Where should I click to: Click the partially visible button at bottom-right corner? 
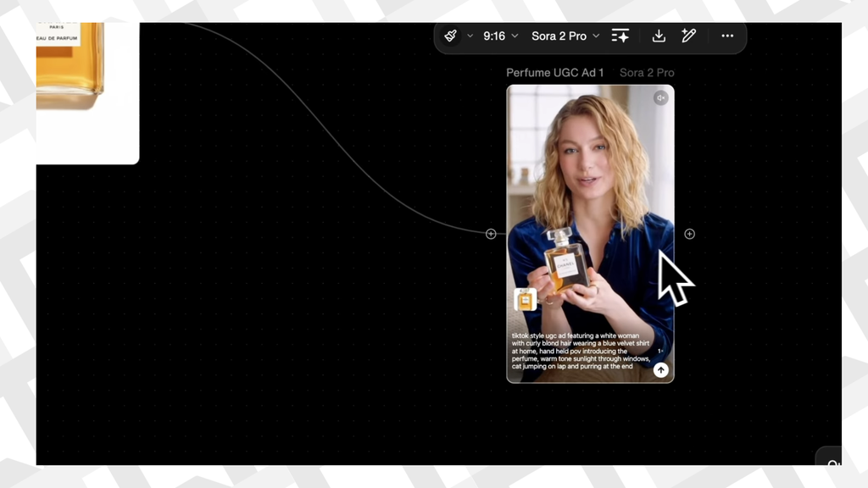[x=832, y=463]
